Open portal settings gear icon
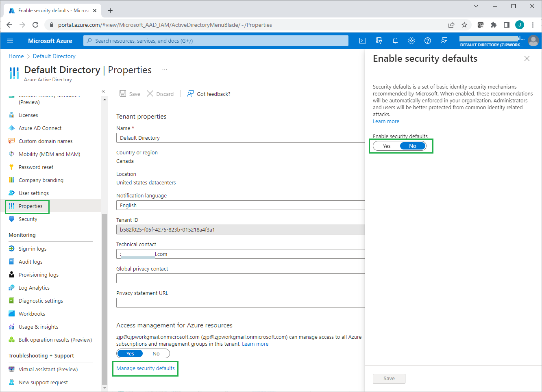This screenshot has height=392, width=542. (411, 41)
